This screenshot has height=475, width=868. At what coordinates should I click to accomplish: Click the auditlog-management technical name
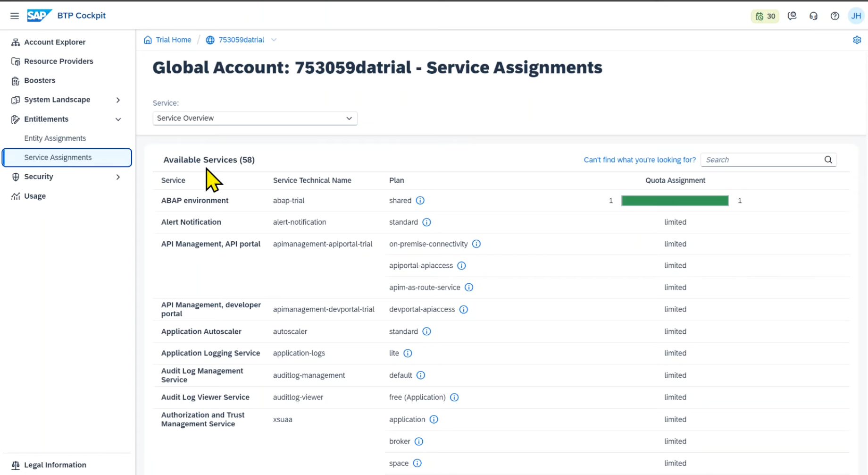(309, 375)
